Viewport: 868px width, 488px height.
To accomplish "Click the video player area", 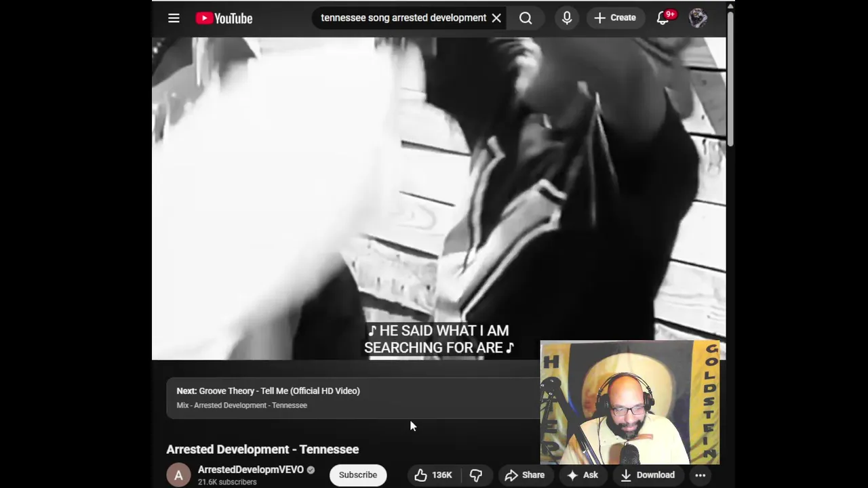I will [x=439, y=198].
